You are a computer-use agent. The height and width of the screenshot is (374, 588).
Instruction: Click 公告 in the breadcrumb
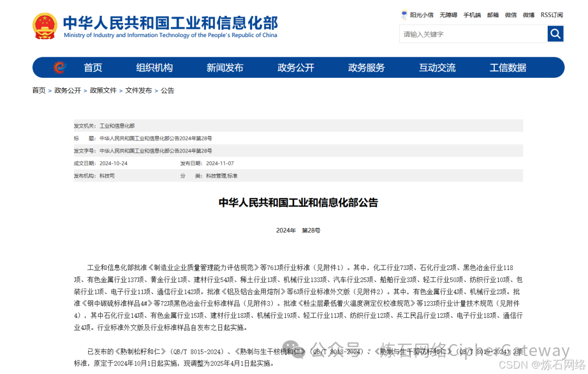168,90
